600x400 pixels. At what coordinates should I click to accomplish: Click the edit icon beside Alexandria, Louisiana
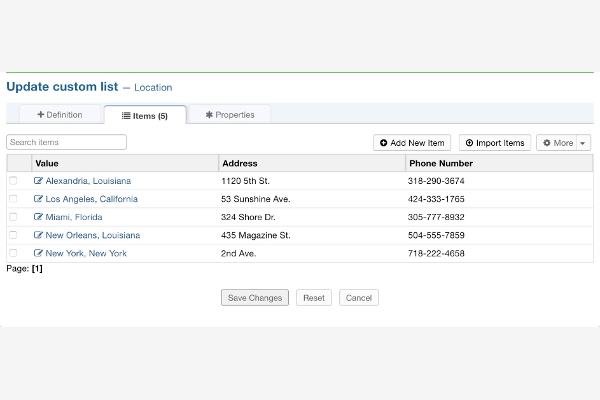[39, 181]
